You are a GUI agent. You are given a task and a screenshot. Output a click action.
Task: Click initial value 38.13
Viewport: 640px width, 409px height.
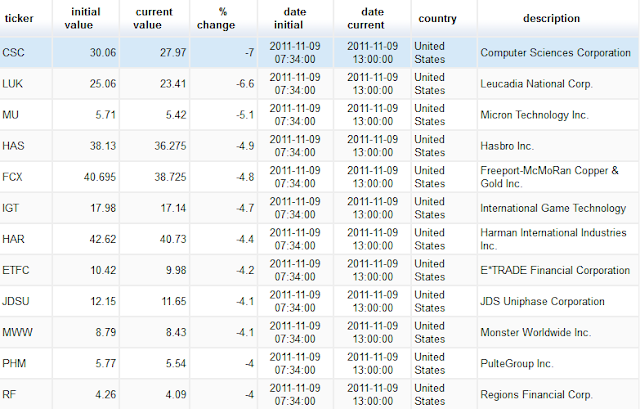pyautogui.click(x=103, y=146)
